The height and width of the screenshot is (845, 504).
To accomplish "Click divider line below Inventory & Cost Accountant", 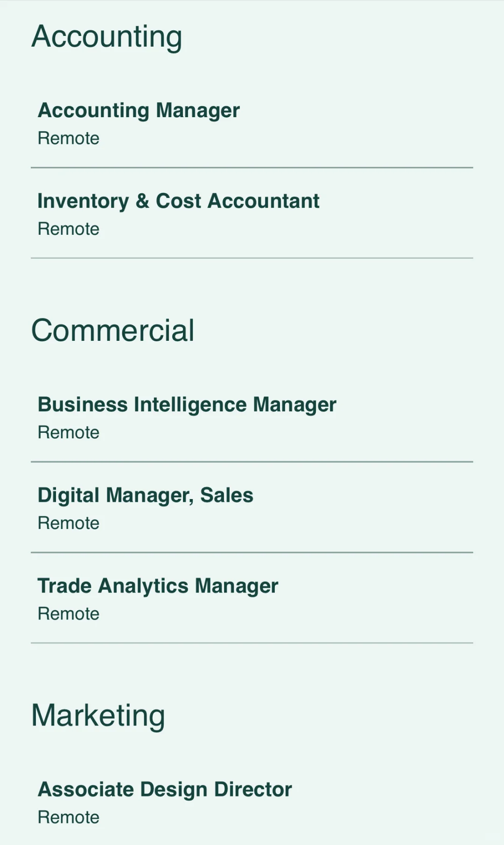I will tap(252, 258).
